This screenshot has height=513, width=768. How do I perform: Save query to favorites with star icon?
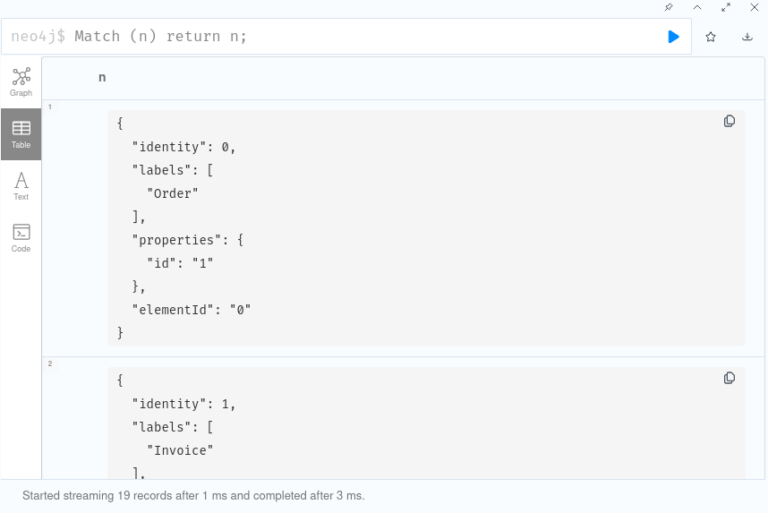point(711,37)
